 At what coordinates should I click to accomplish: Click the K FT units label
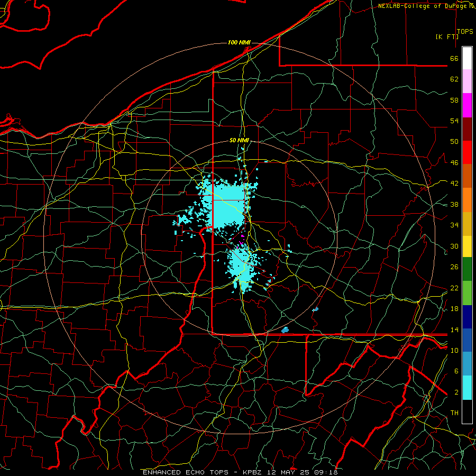[x=447, y=36]
